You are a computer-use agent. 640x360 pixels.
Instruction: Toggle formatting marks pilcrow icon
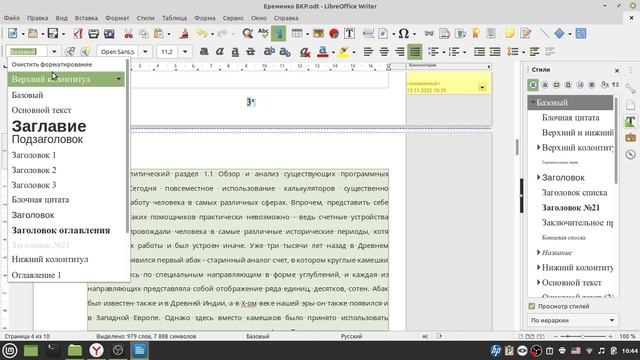pyautogui.click(x=279, y=33)
